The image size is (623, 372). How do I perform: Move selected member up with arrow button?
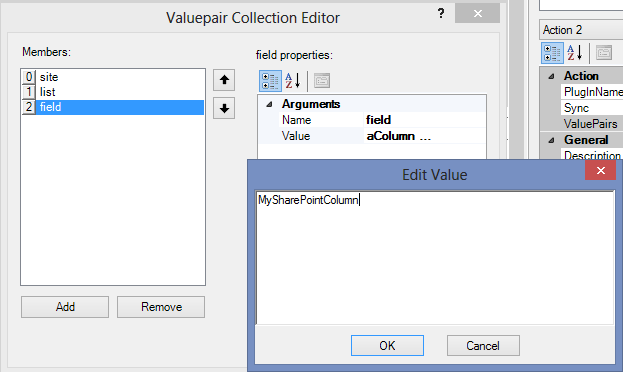tap(224, 80)
